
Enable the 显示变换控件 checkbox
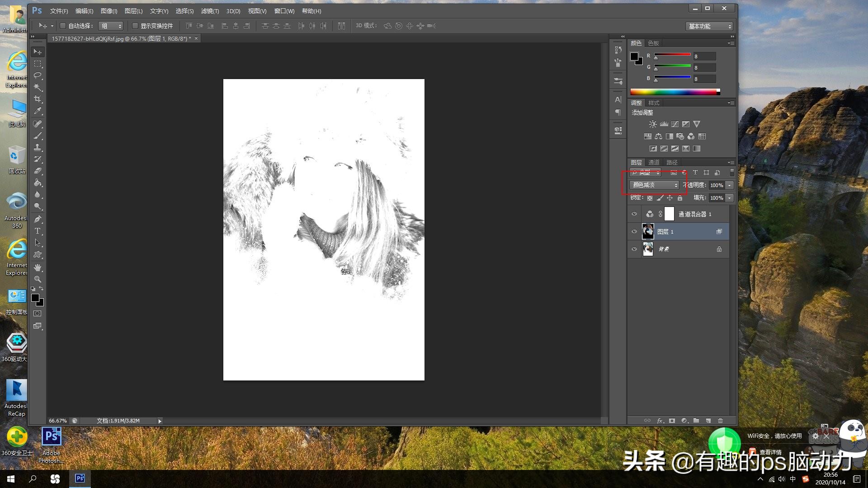tap(135, 26)
